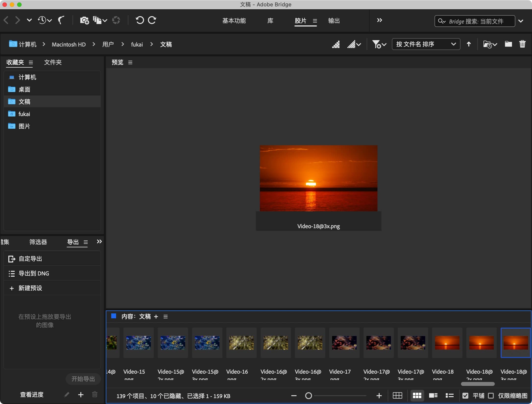Select the Video-15.png thumbnail
The height and width of the screenshot is (404, 532).
[x=139, y=343]
